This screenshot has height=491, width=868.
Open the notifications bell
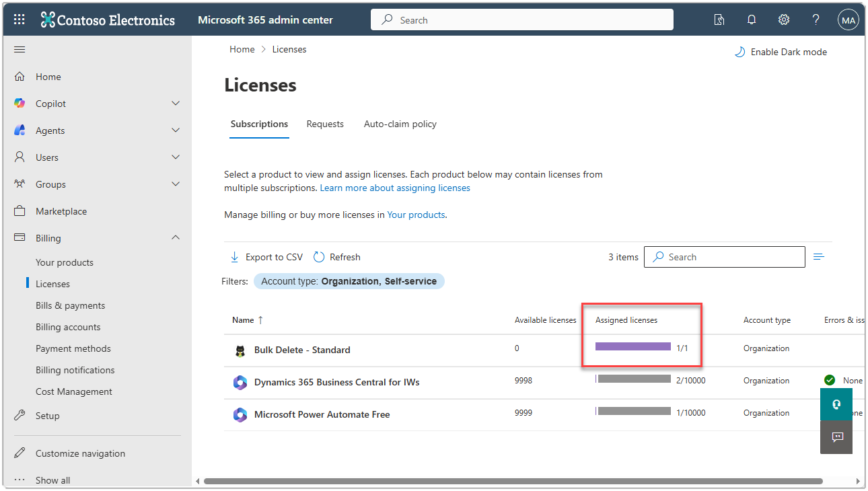752,20
